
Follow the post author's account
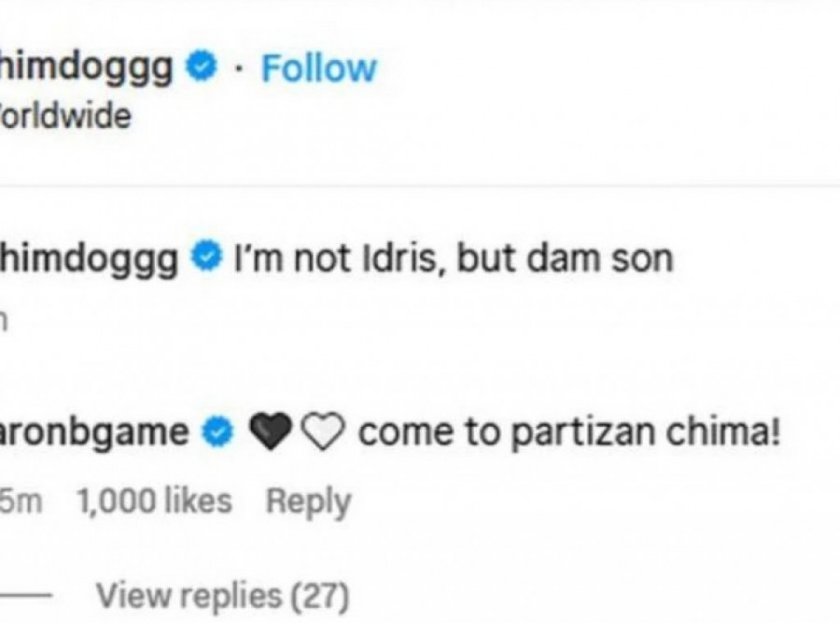pyautogui.click(x=318, y=68)
